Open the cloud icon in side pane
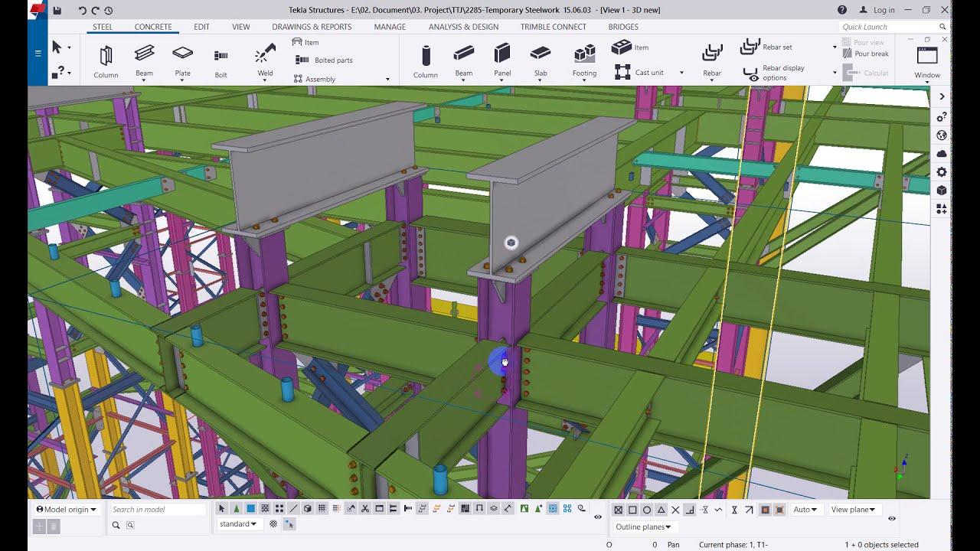The image size is (980, 551). coord(942,154)
